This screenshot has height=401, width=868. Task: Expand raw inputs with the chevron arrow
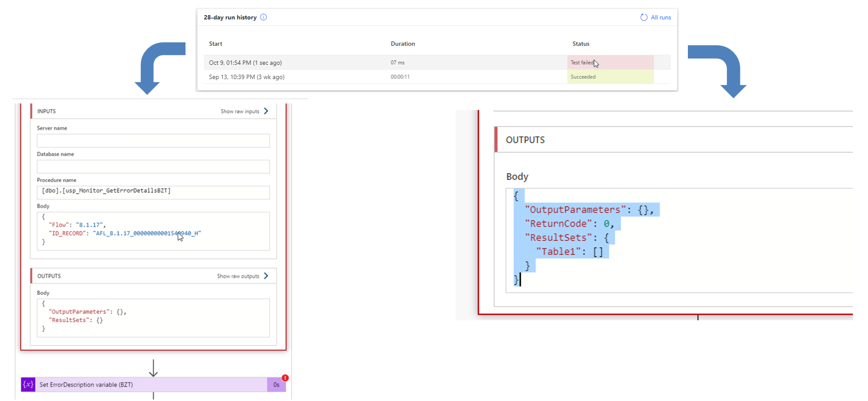[x=266, y=111]
